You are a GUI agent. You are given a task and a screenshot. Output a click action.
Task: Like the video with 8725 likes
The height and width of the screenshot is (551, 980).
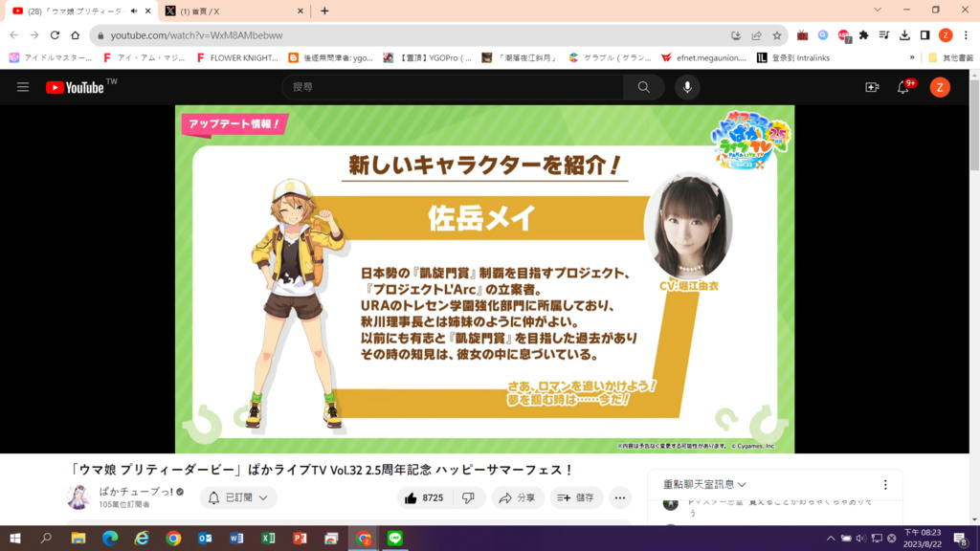(x=424, y=497)
